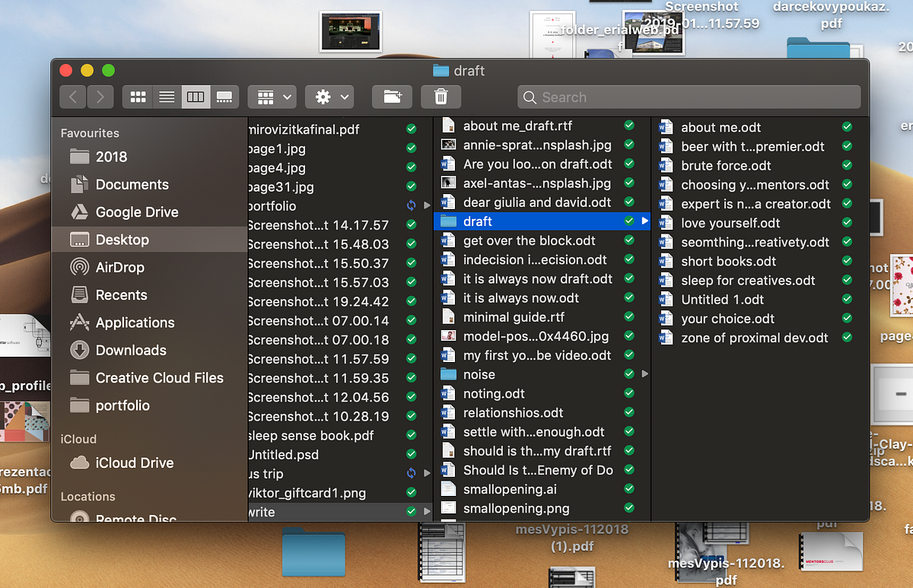
Task: Click the trash Delete toolbar icon
Action: pos(441,97)
